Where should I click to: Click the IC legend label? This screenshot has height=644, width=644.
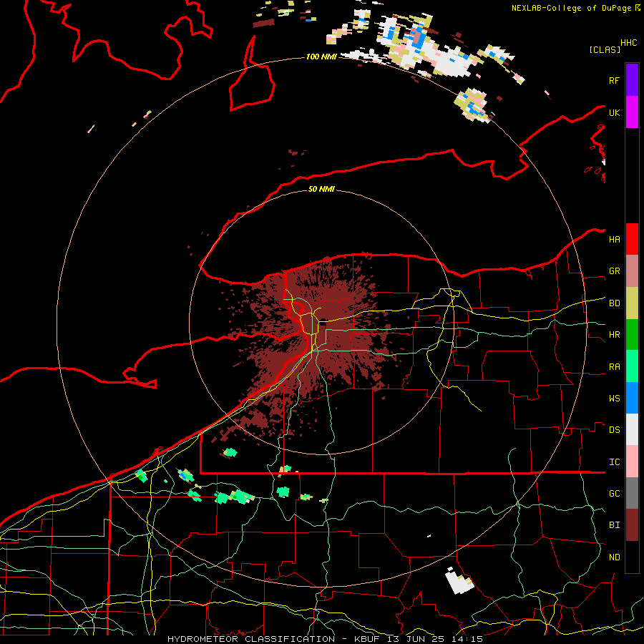[x=614, y=462]
